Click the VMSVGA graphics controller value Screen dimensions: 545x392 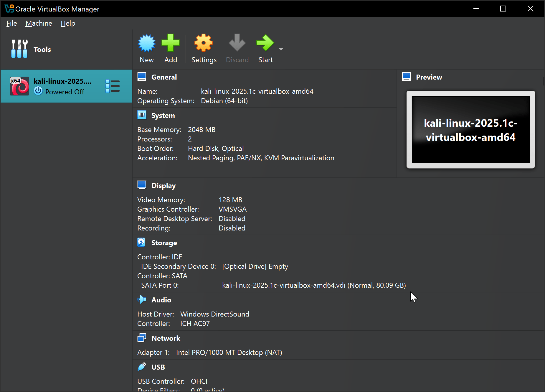(x=232, y=209)
